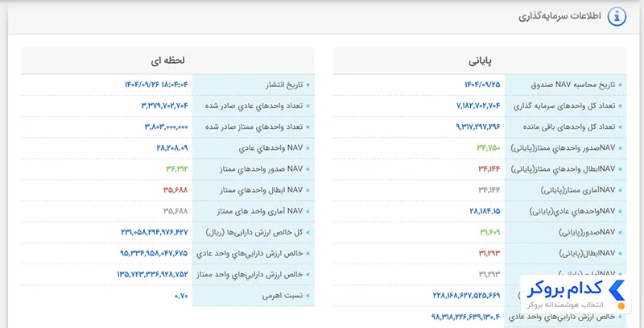Viewport: 644px width, 328px height.
Task: Click the blue info icon beside اطلاعات سرمایه‌گذاری
Action: [617, 17]
